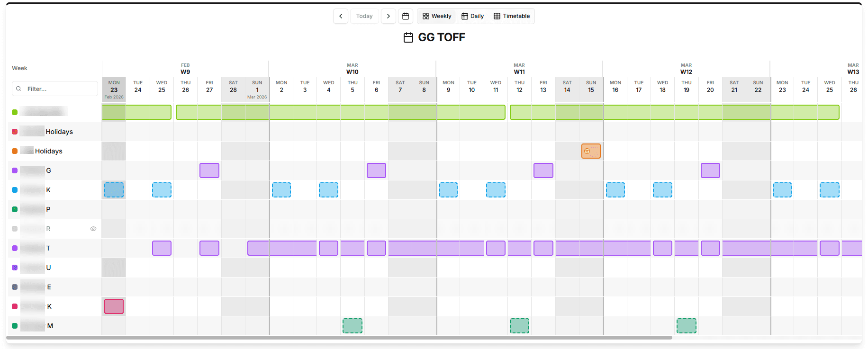Select blue dashed event on Wednesday Feb 25
Screen dimensions: 868x349
point(162,190)
